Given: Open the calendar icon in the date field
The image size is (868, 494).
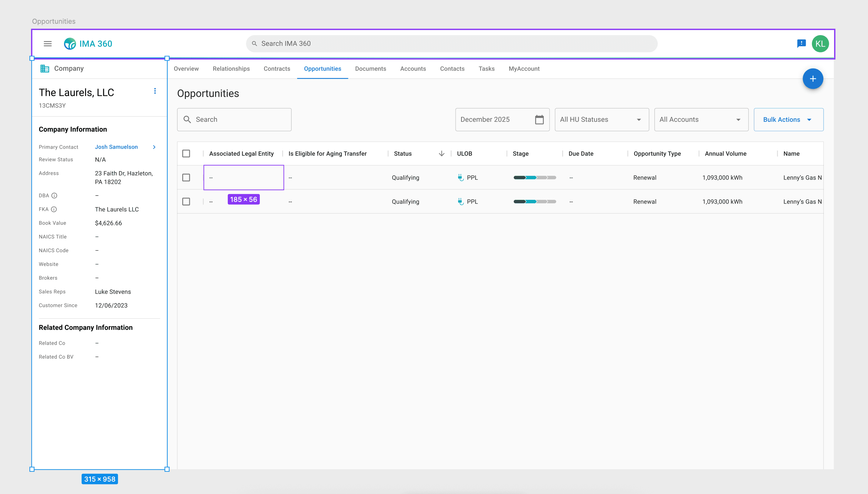Looking at the screenshot, I should (539, 119).
